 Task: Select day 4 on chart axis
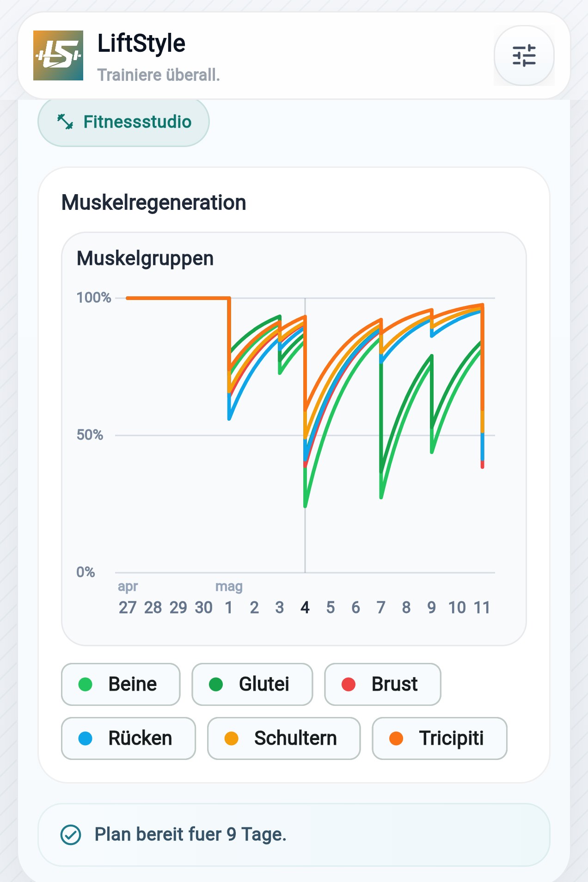(305, 607)
